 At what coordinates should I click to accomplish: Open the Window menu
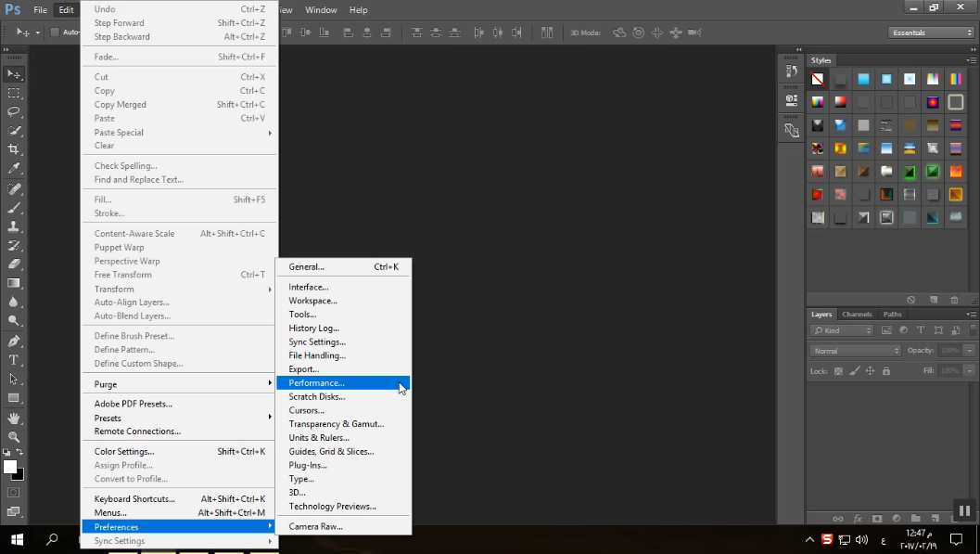321,10
